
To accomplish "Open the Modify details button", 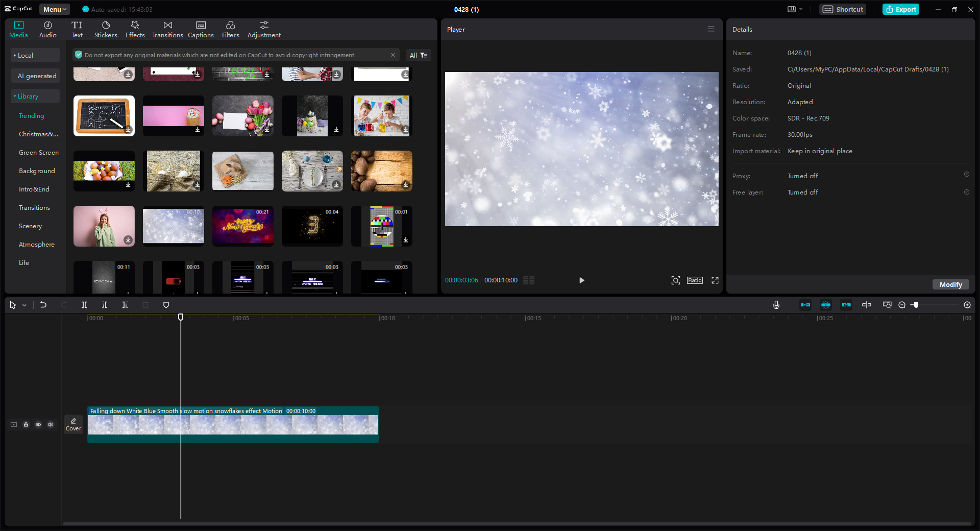I will coord(950,284).
